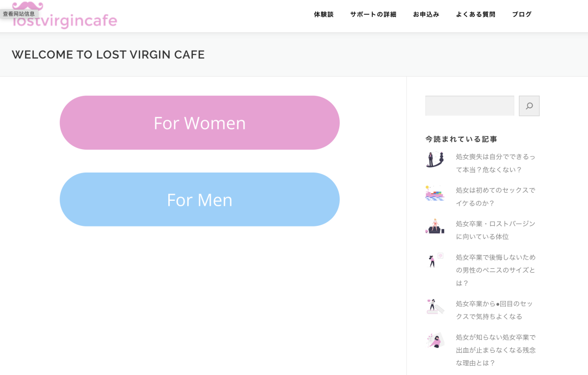Click the thumbnail for 出血が止まらなくなる article
588x375 pixels.
434,340
